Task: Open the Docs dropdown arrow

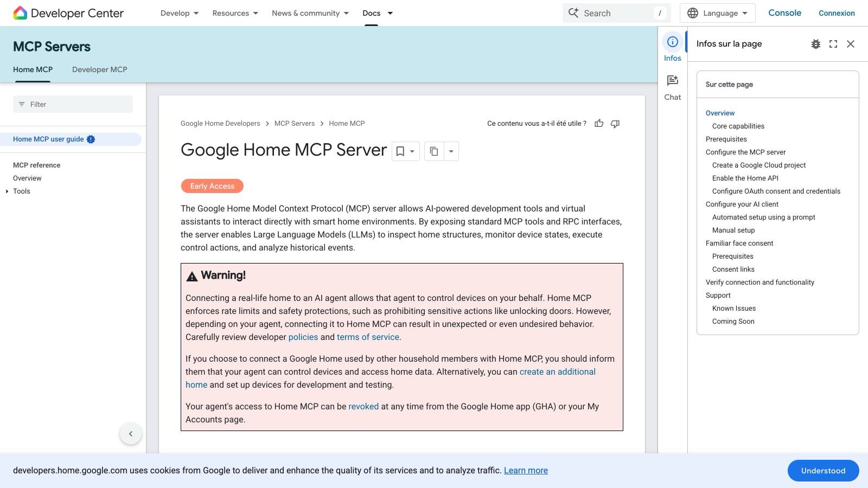Action: pos(390,13)
